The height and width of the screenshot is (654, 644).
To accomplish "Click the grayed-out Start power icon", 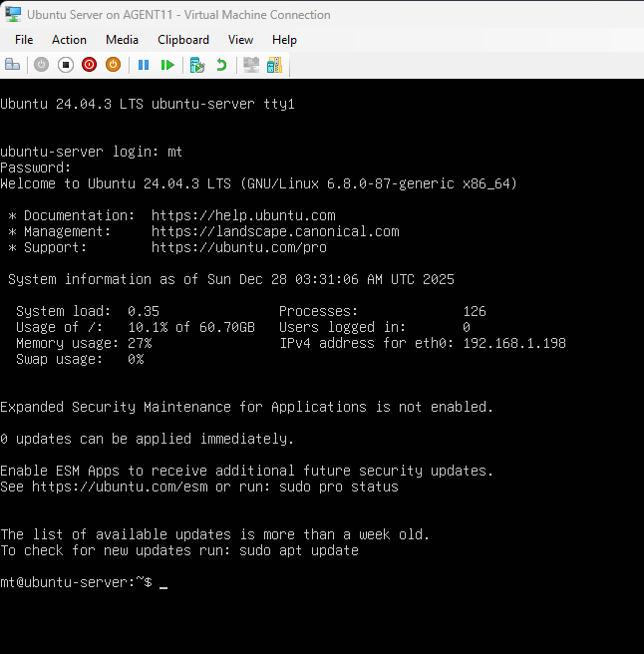I will pos(41,65).
